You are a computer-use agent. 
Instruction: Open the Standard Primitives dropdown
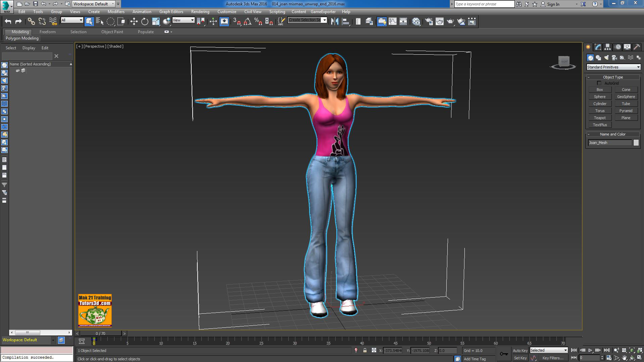coord(613,67)
